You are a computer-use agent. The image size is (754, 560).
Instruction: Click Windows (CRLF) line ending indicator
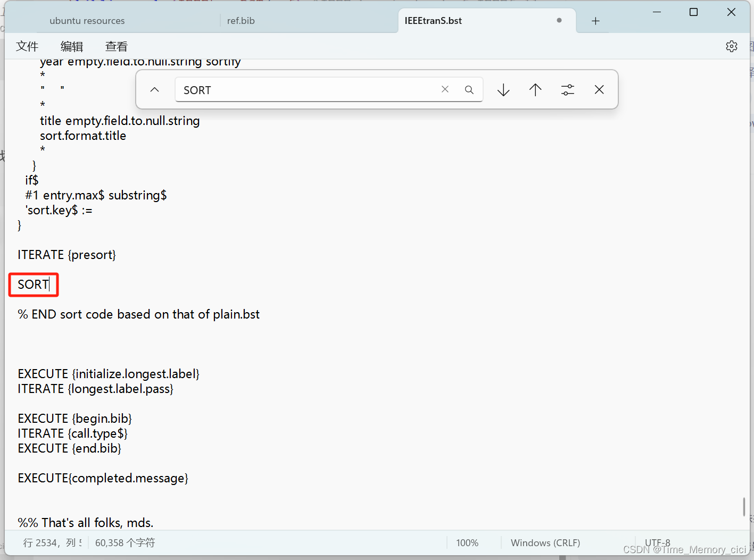pos(545,542)
